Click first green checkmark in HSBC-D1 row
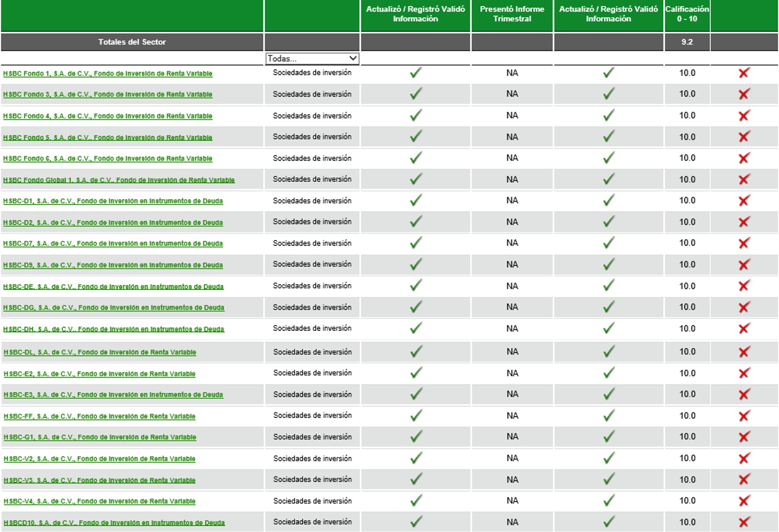The width and height of the screenshot is (779, 532). point(416,200)
